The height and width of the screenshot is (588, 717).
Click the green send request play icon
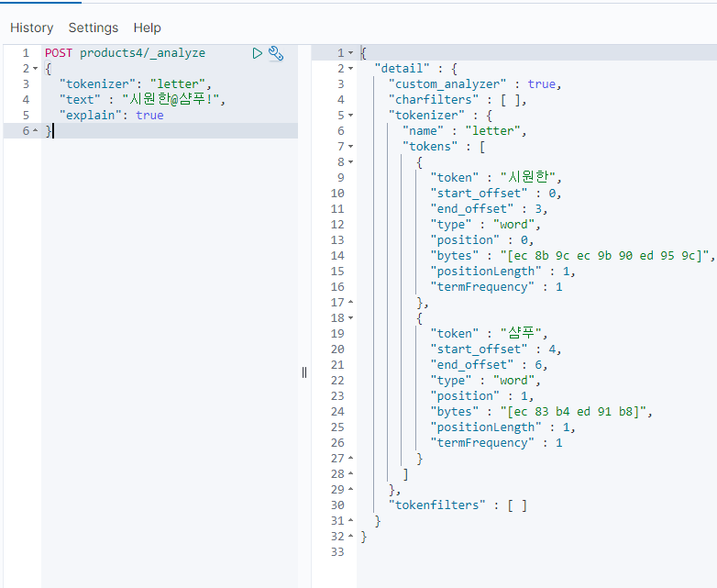coord(258,53)
